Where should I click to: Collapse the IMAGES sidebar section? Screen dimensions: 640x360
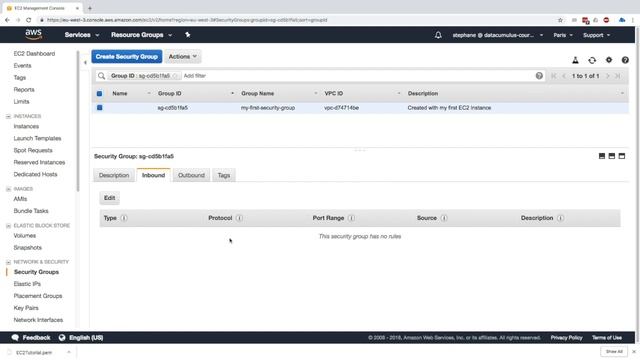click(x=8, y=189)
